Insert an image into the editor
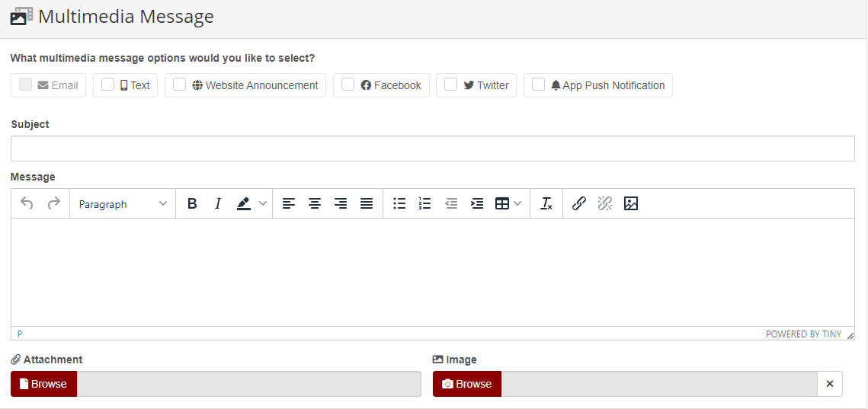This screenshot has height=409, width=868. point(631,204)
